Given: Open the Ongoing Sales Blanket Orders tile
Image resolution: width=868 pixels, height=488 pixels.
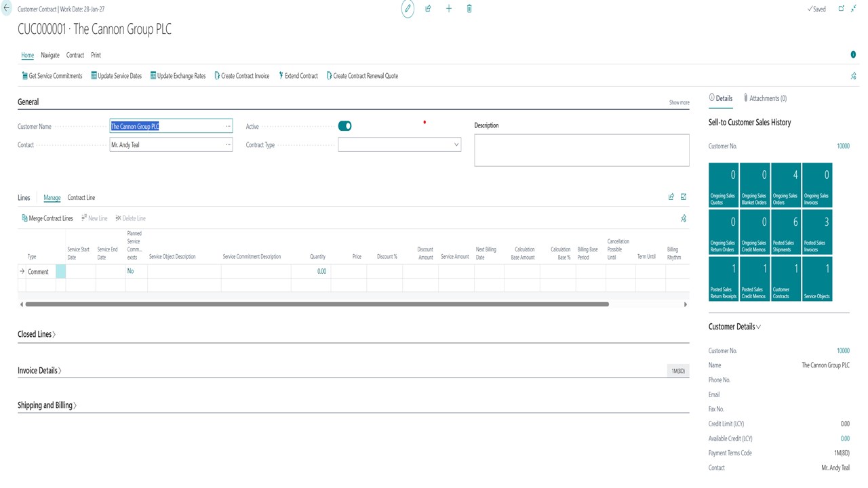Looking at the screenshot, I should tap(755, 185).
